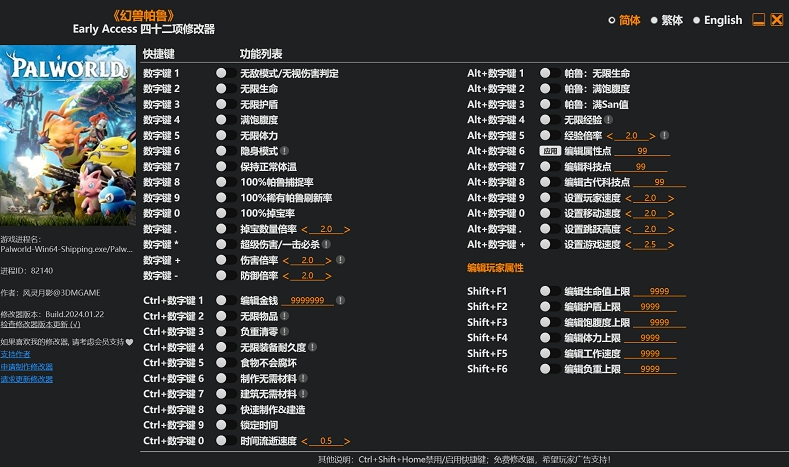Screen dimensions: 789x467
Task: Enable 100%帕鲁捕捉率
Action: (226, 182)
